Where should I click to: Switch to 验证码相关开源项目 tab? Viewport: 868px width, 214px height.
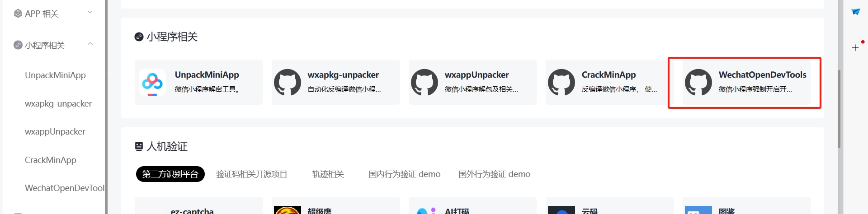coord(251,174)
